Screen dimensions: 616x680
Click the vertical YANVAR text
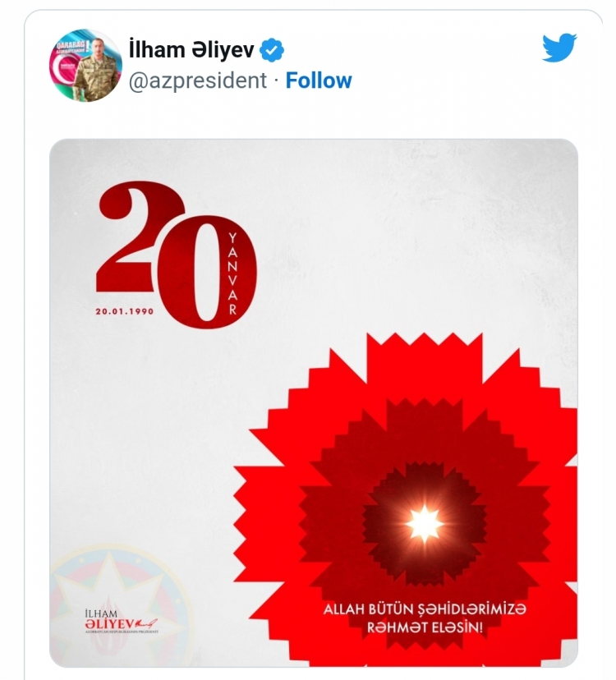pos(233,273)
